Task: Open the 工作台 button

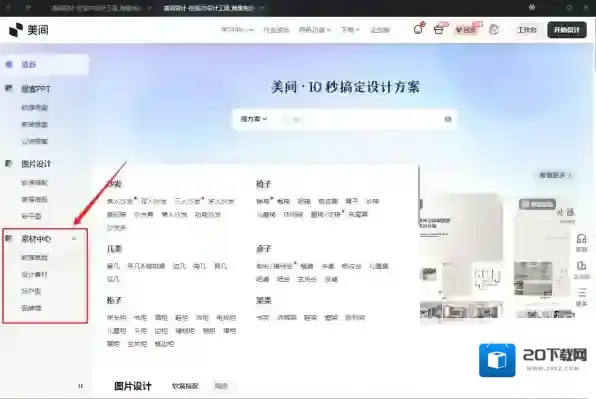Action: 527,30
